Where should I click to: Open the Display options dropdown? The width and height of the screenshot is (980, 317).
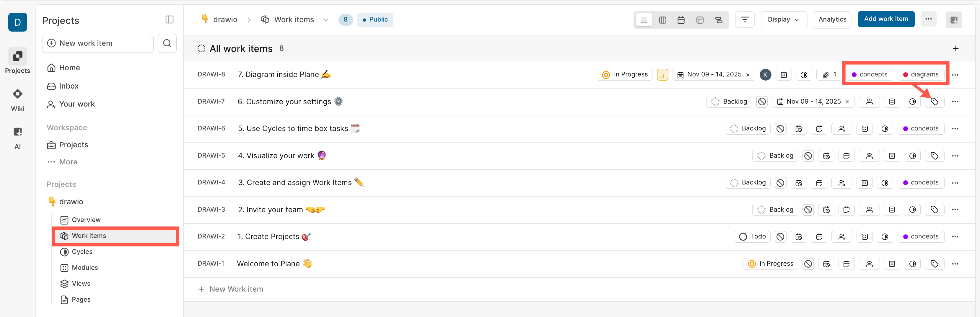coord(784,19)
